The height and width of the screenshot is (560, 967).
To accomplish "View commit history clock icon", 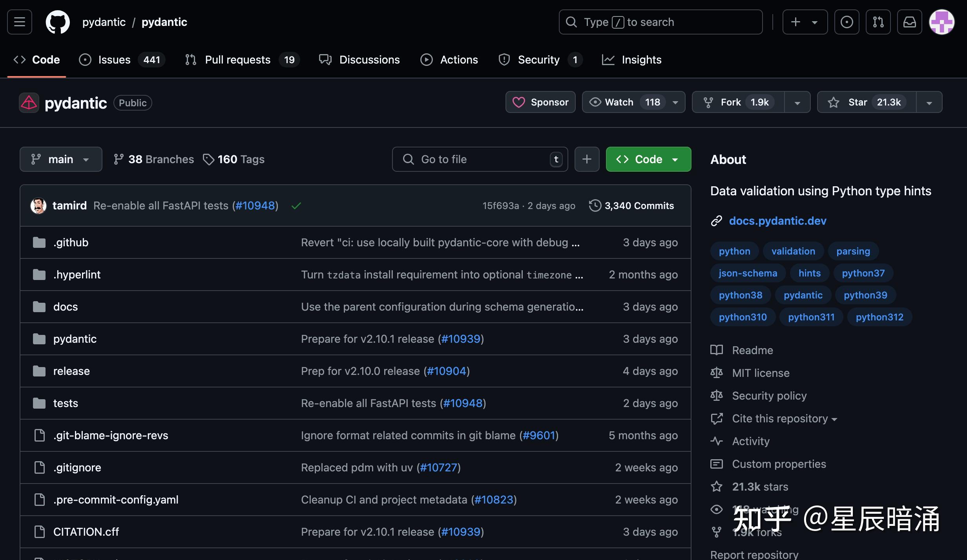I will (x=595, y=205).
